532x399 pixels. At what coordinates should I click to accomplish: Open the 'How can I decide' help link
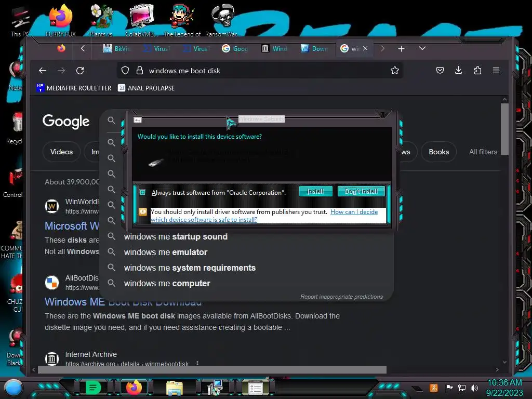pyautogui.click(x=264, y=216)
